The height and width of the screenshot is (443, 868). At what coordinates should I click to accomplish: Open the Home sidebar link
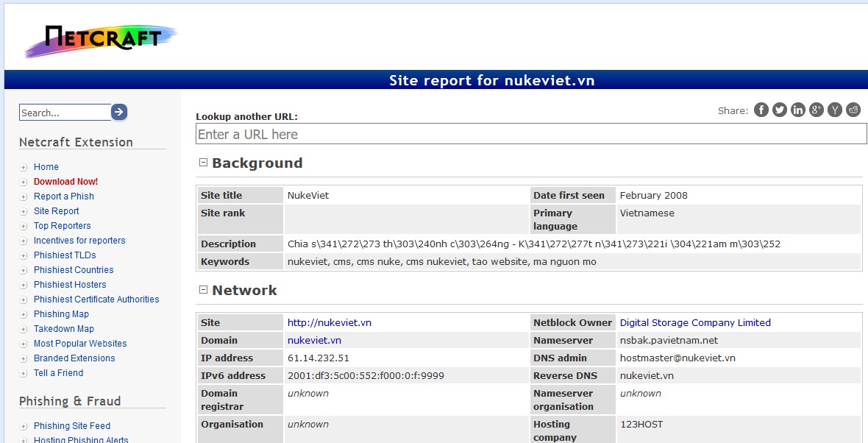(46, 167)
